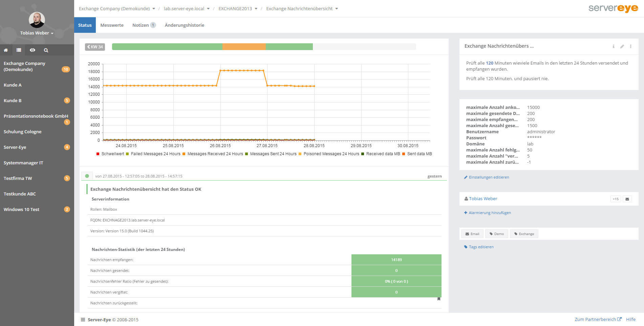Switch to the Messwerte tab
The width and height of the screenshot is (644, 326).
click(112, 25)
